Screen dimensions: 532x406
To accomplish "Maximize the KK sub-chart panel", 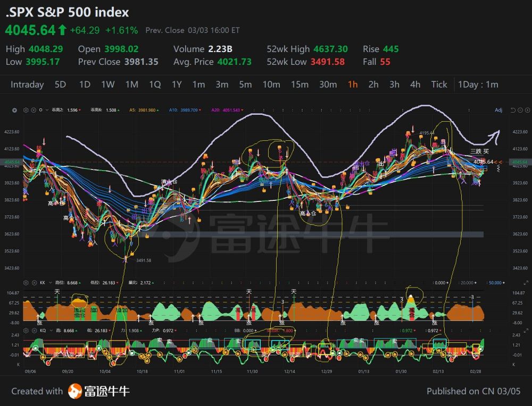I will click(x=526, y=283).
